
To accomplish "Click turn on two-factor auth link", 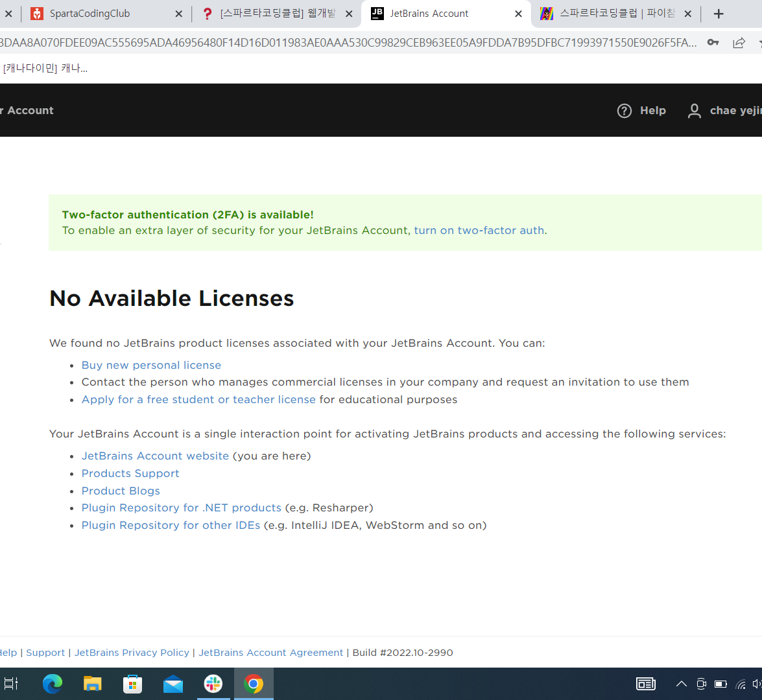I will pos(479,230).
